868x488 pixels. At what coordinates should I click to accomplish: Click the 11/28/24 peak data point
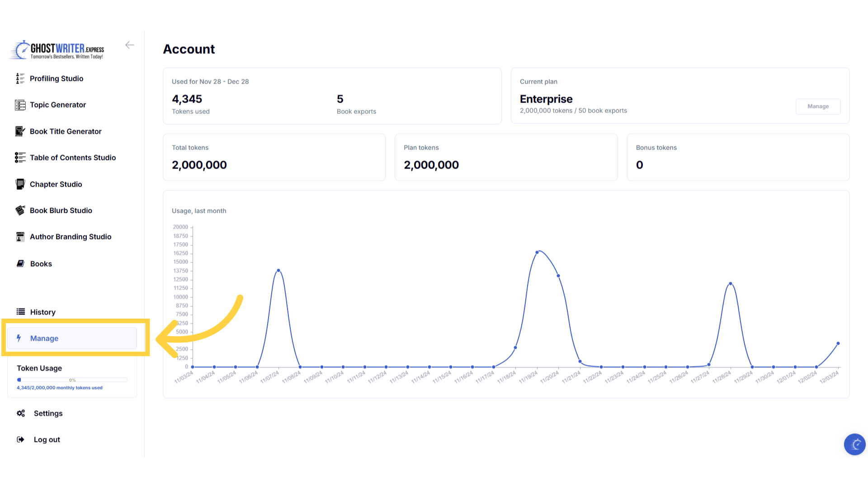pos(731,284)
